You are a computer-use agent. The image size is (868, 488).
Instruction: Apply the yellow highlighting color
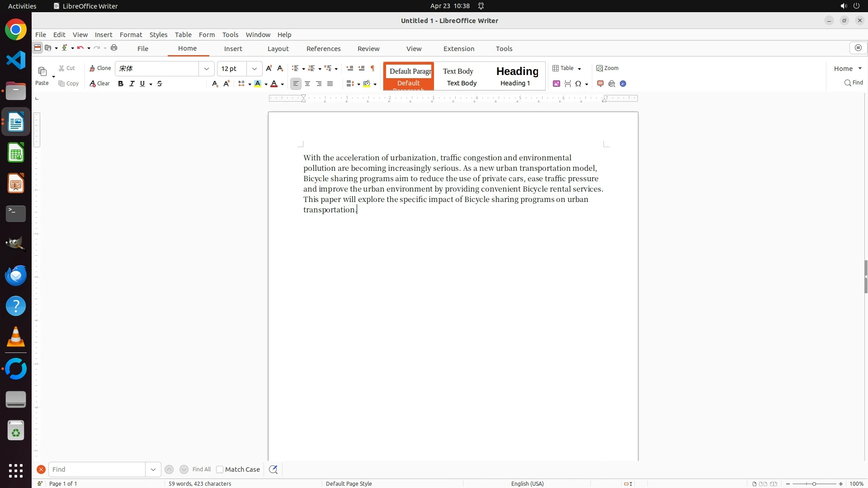click(x=258, y=84)
